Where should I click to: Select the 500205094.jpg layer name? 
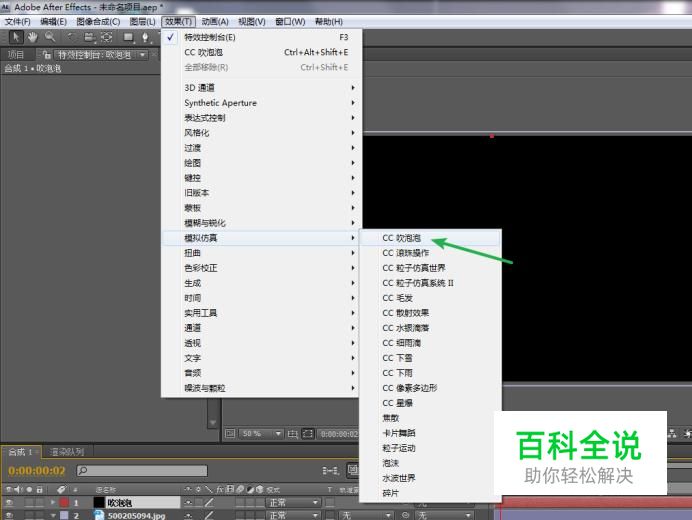click(136, 516)
